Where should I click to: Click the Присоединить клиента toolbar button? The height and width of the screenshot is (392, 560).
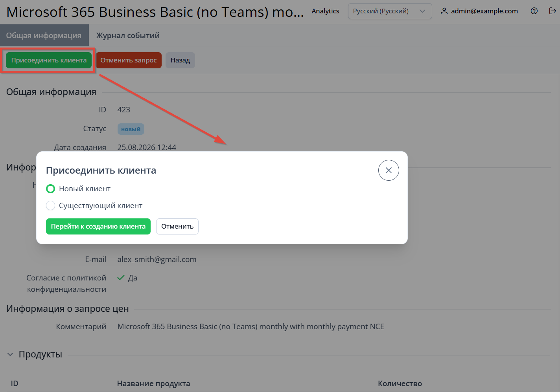[49, 60]
